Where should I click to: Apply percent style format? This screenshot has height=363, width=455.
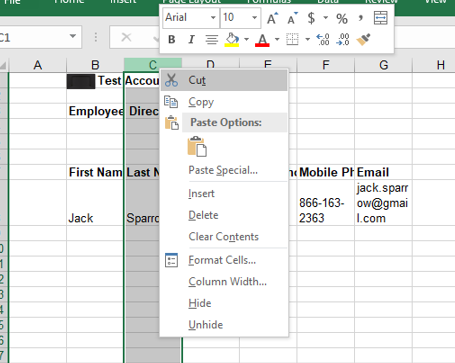[x=342, y=18]
